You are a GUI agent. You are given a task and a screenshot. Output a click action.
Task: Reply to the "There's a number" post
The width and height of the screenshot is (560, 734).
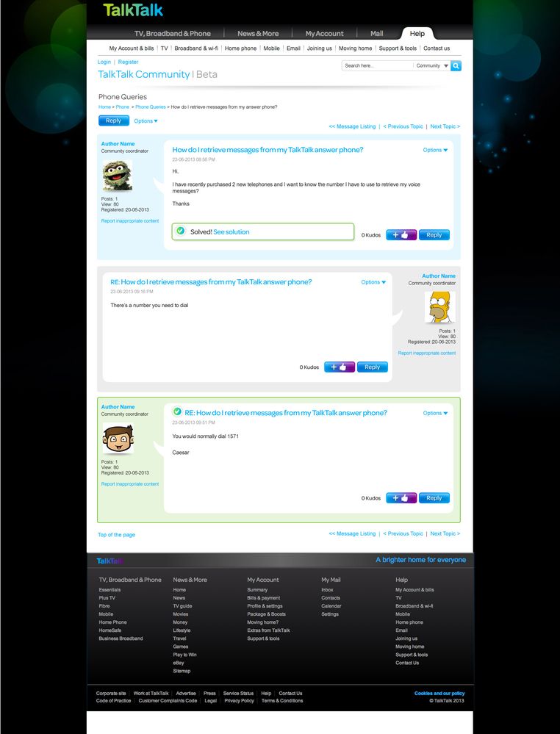point(373,367)
